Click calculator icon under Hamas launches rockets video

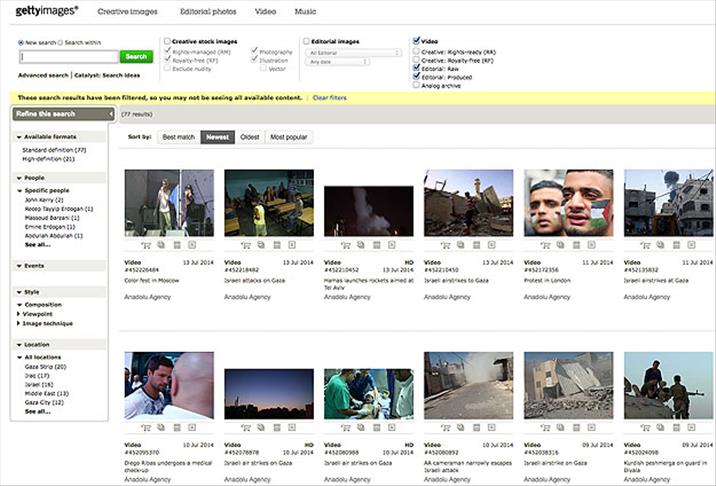click(x=376, y=245)
